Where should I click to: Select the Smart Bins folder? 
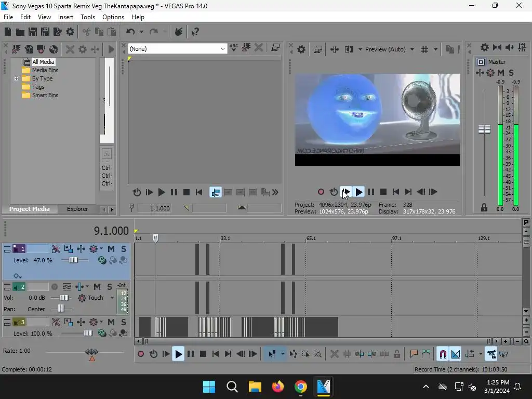coord(45,95)
